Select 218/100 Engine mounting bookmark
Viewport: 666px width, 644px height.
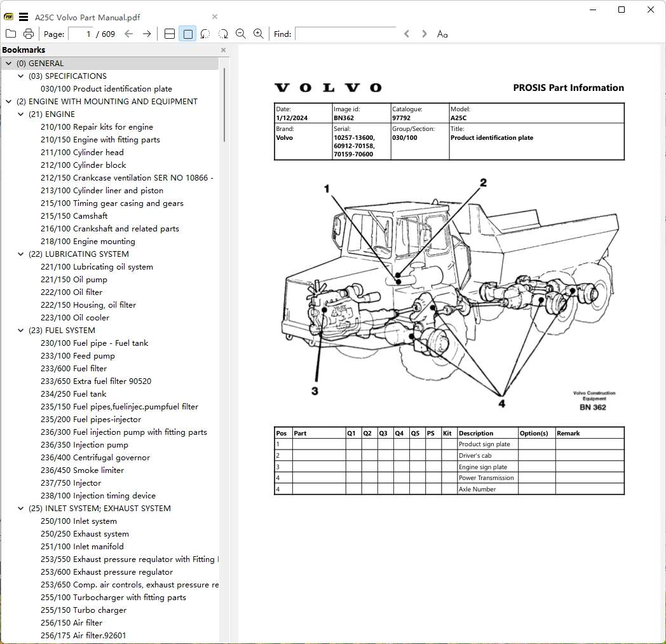point(88,242)
